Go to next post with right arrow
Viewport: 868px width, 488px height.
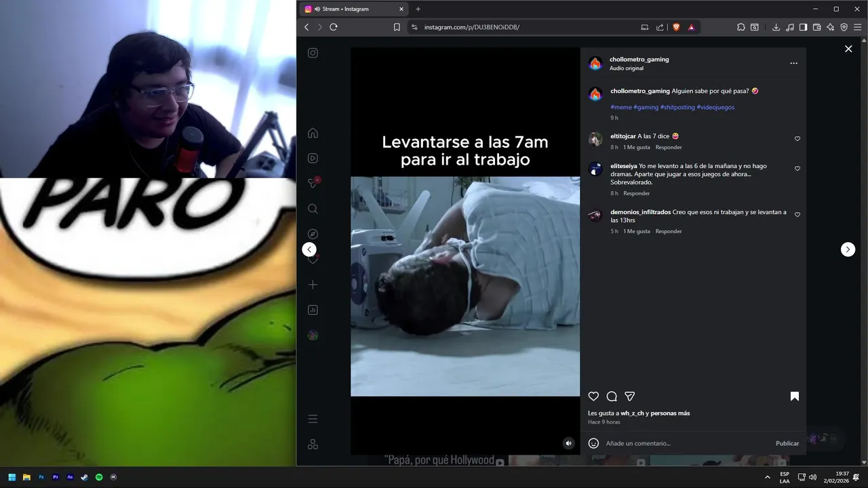[848, 249]
